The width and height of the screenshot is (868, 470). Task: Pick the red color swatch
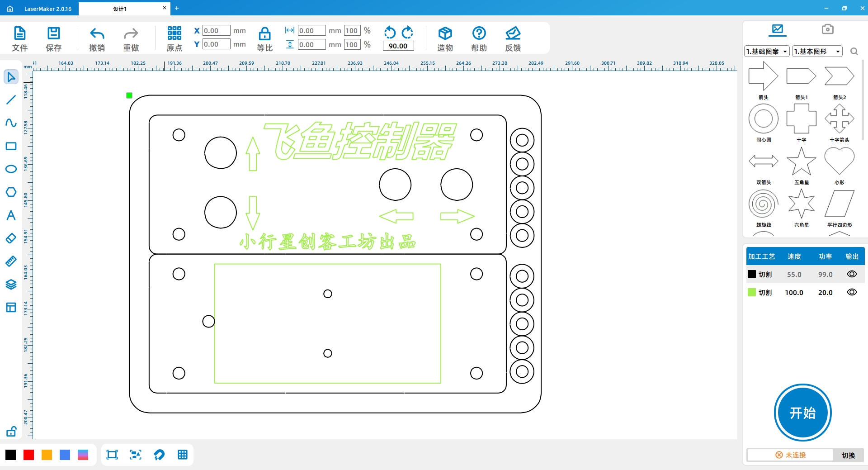click(x=29, y=455)
